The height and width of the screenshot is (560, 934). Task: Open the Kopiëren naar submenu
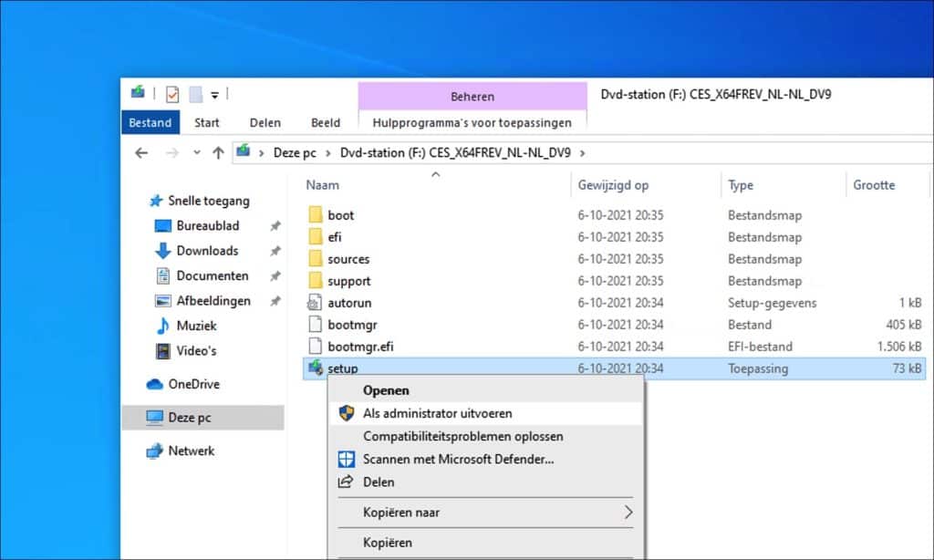coord(486,513)
